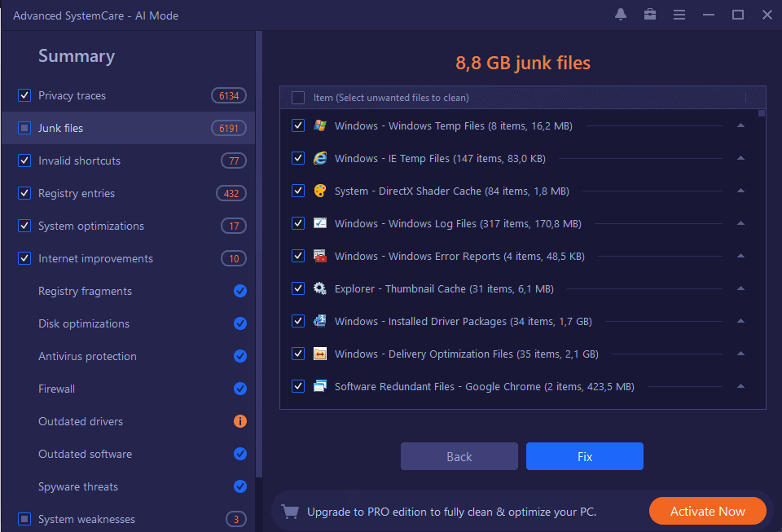The image size is (782, 532).
Task: Uncheck Windows Log Files checkbox
Action: 298,223
